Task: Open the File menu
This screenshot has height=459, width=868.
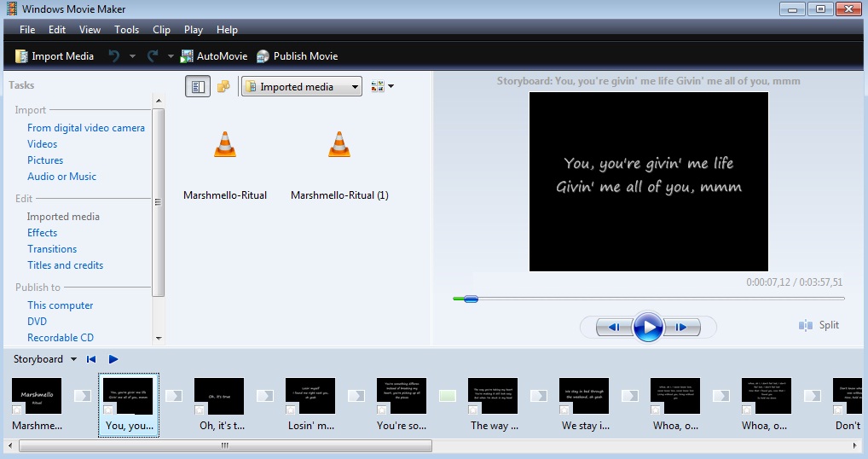Action: [27, 30]
